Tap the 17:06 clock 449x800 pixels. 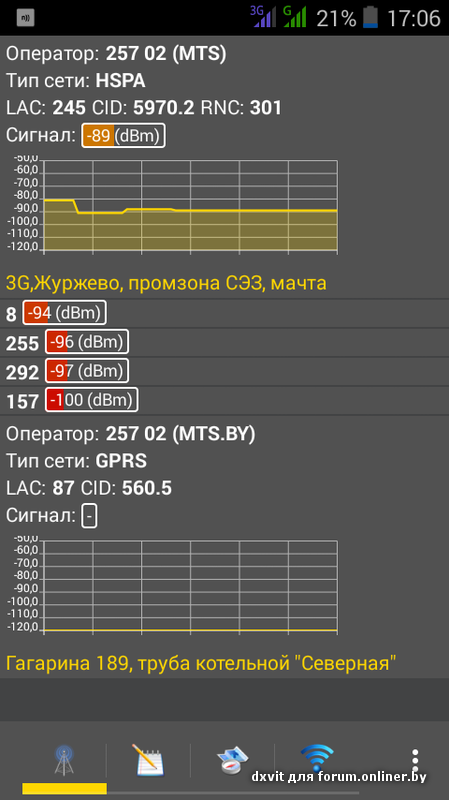point(413,18)
